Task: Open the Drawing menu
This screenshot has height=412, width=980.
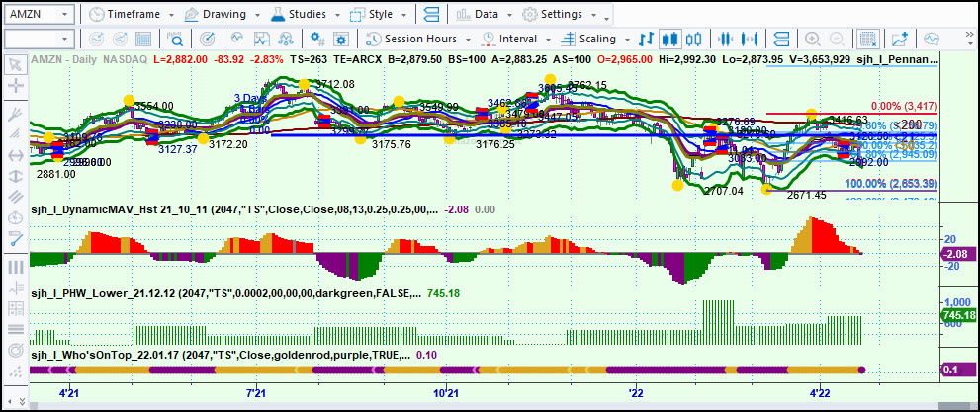Action: pyautogui.click(x=222, y=14)
